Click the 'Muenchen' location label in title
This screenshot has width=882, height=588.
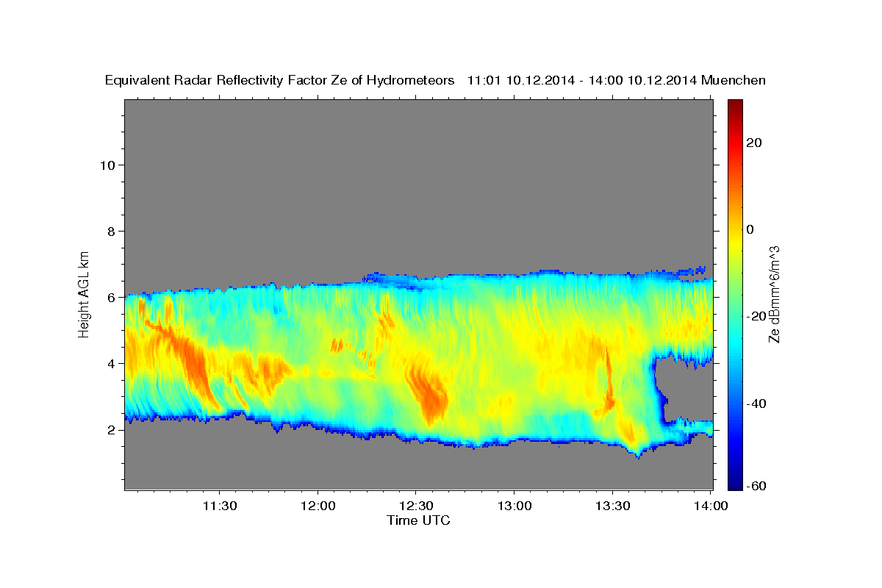[734, 80]
